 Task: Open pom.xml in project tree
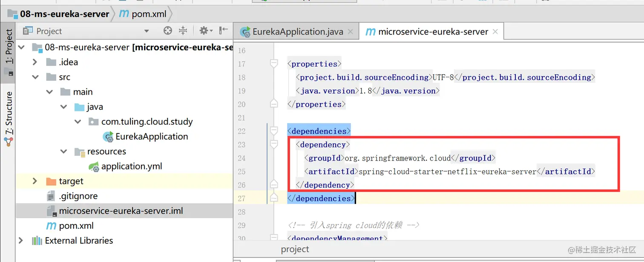tap(76, 226)
